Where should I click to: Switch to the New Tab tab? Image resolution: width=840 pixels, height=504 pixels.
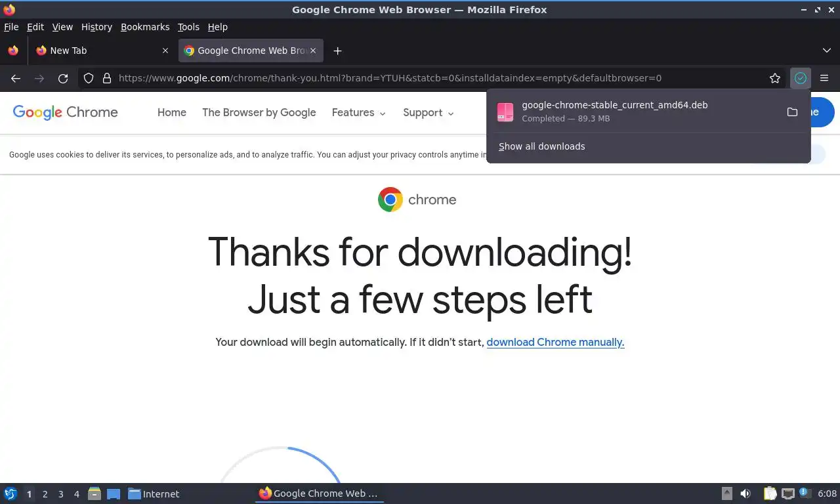tap(102, 51)
